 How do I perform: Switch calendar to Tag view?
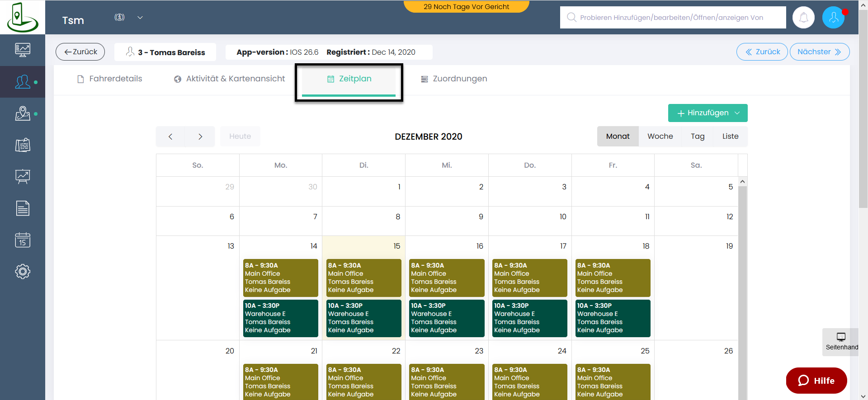(697, 136)
